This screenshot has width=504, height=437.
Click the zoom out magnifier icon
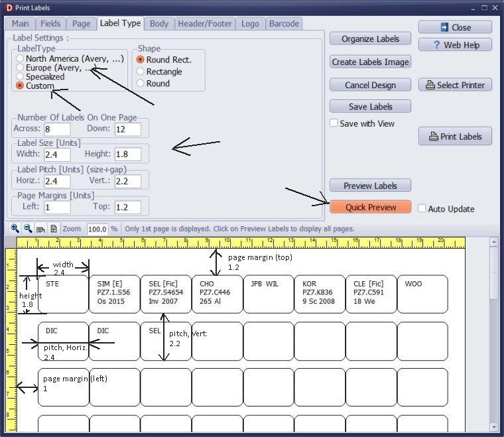(x=28, y=228)
